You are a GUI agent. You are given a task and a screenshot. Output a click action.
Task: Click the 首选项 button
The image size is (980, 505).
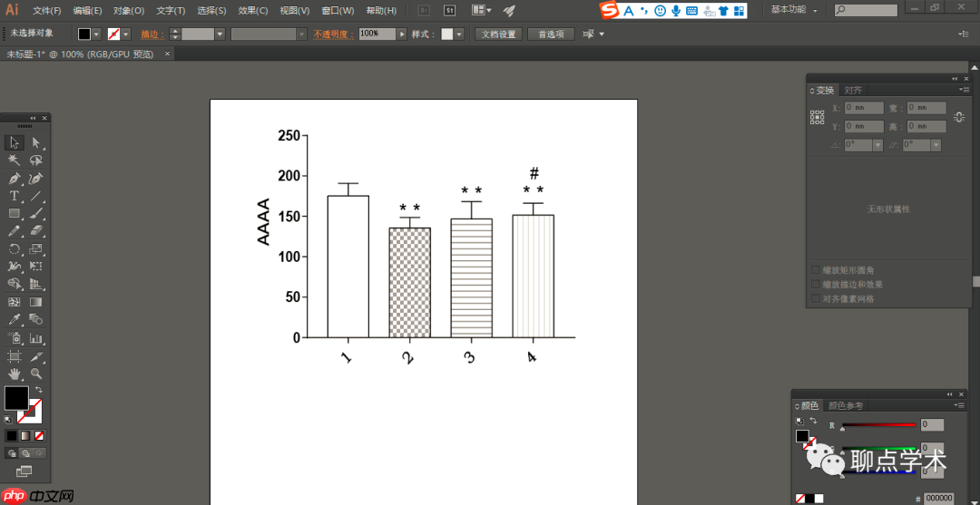[x=551, y=34]
